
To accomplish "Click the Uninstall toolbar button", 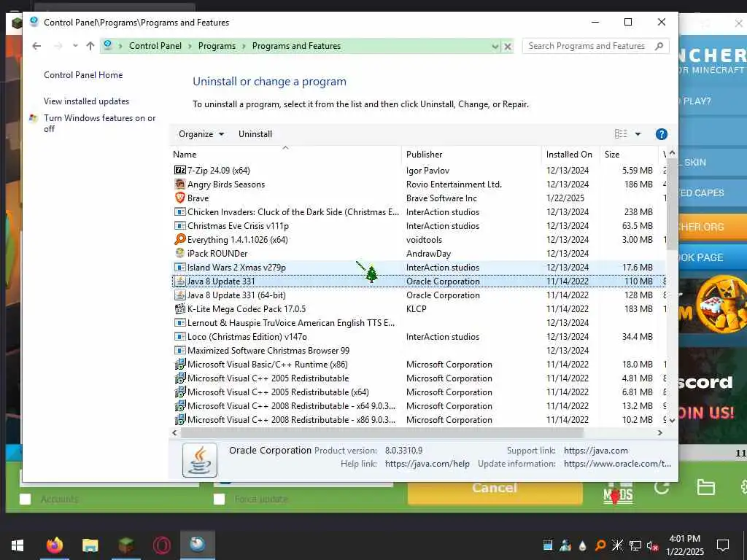I will (x=255, y=134).
